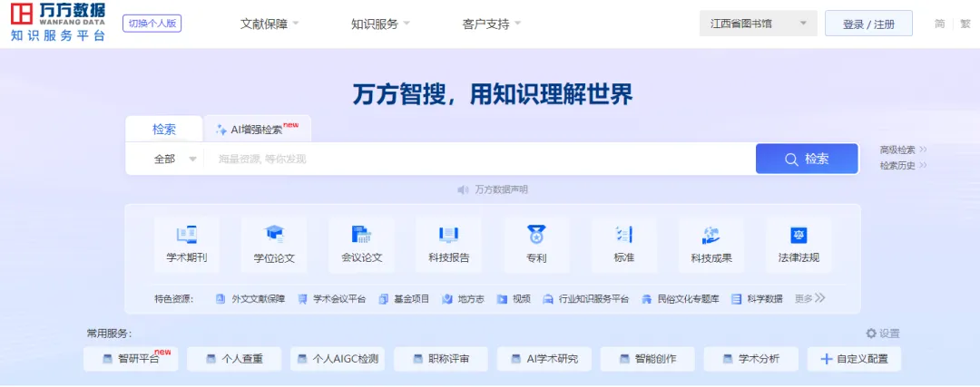Switch to the 检索 tab
Image resolution: width=980 pixels, height=387 pixels.
pos(164,130)
